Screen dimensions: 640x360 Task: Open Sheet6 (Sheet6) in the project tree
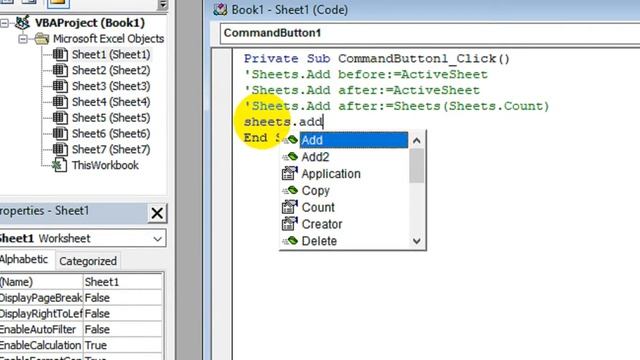[111, 133]
